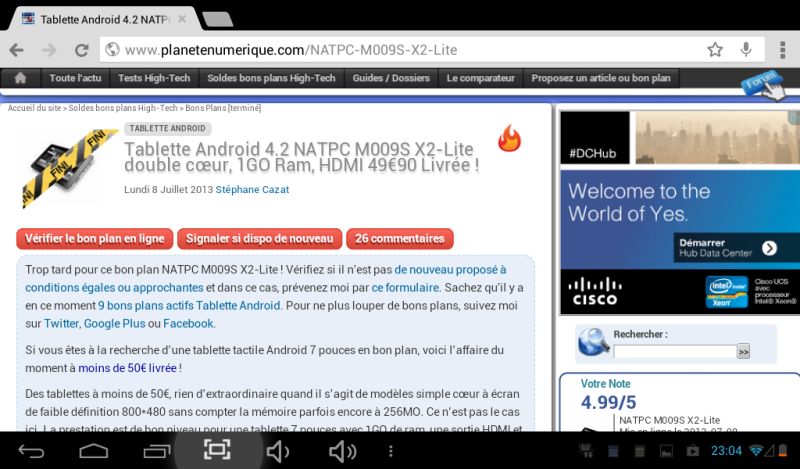Open moins de 50€ livrée link
The height and width of the screenshot is (469, 800).
(128, 368)
